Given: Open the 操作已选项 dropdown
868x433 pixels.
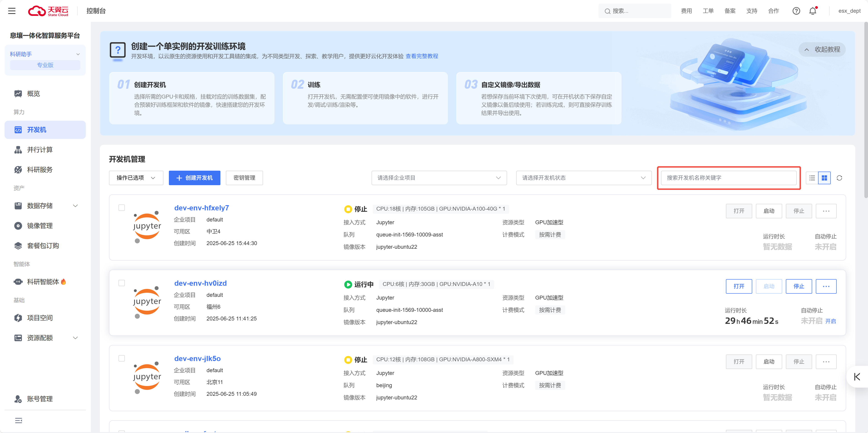Looking at the screenshot, I should [x=136, y=178].
